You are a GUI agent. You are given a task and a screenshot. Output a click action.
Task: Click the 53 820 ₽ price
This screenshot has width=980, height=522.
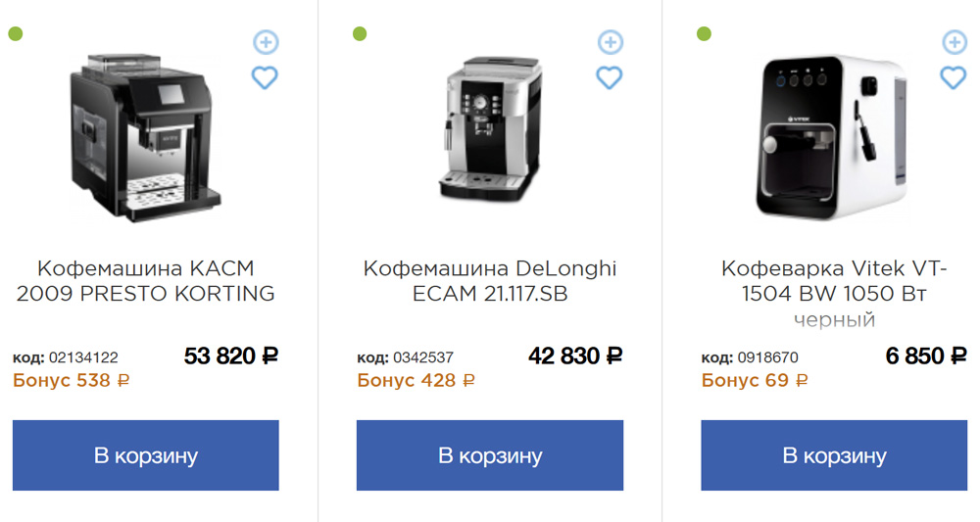click(231, 356)
